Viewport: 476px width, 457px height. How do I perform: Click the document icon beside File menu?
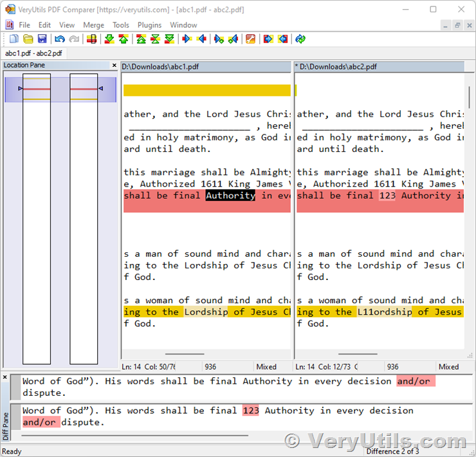point(10,24)
